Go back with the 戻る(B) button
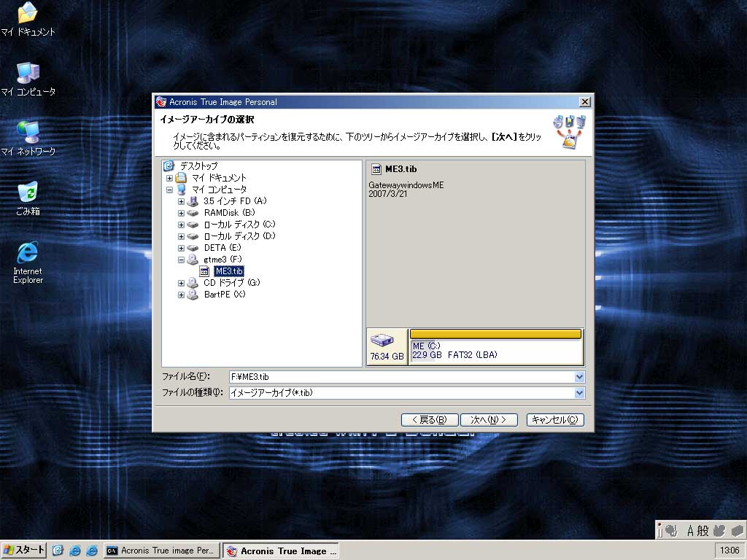Viewport: 747px width, 560px height. 430,420
